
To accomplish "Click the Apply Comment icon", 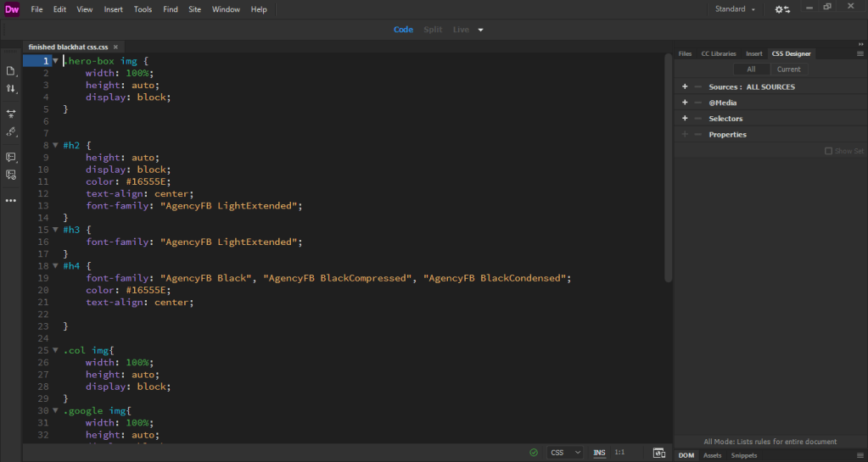I will tap(11, 157).
